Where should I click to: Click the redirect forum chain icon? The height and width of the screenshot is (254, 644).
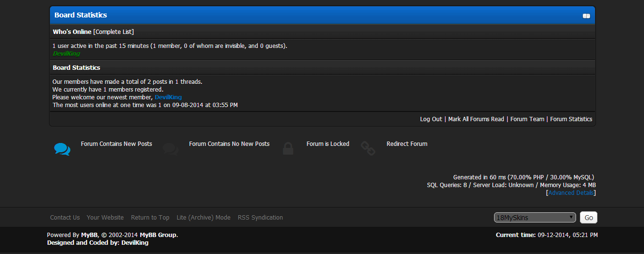coord(368,149)
